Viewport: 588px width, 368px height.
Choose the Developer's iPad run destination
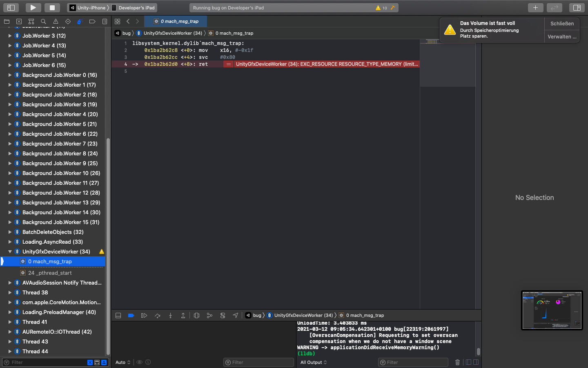pos(133,8)
